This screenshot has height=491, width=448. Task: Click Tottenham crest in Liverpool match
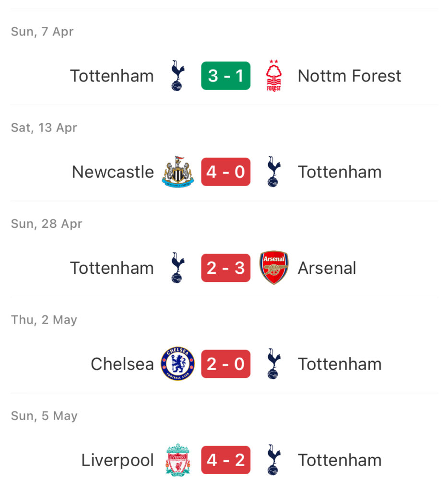tap(274, 460)
